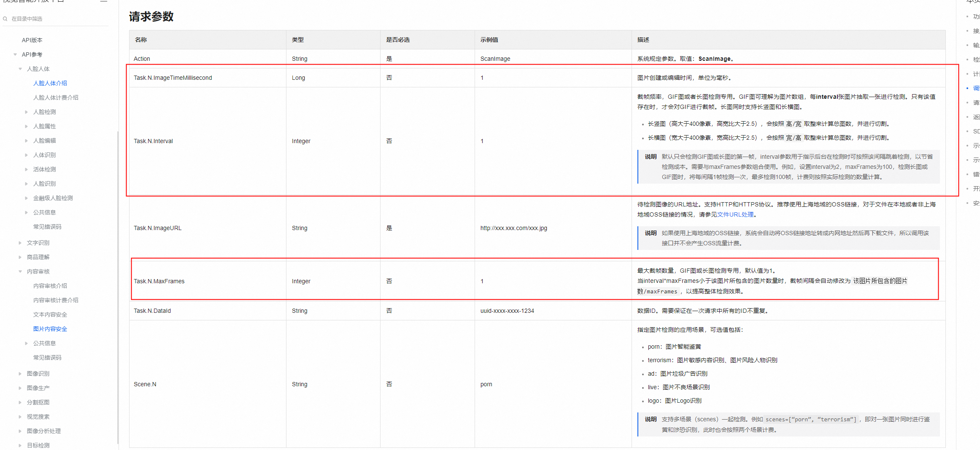Expand the 图像分析处理 category

(20, 431)
